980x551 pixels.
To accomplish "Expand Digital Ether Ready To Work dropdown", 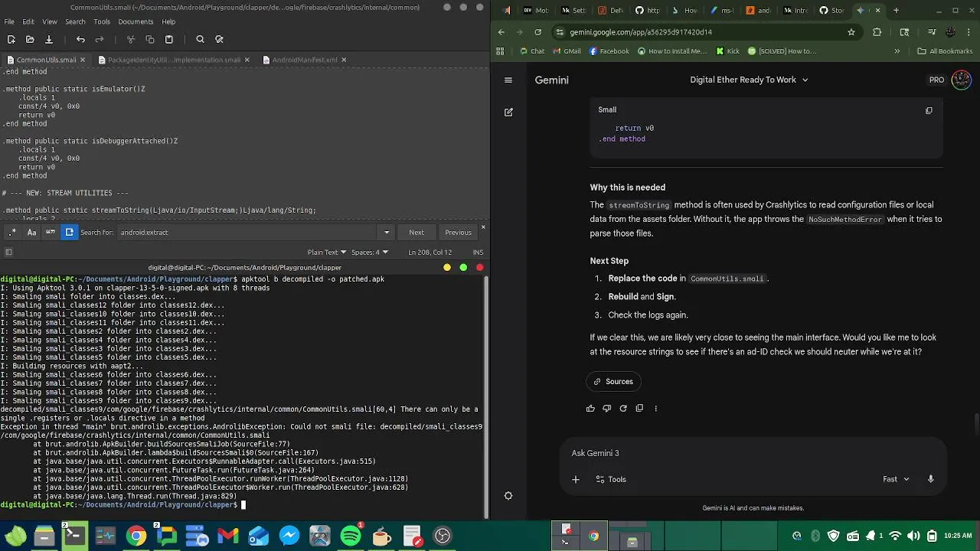I will coord(749,80).
